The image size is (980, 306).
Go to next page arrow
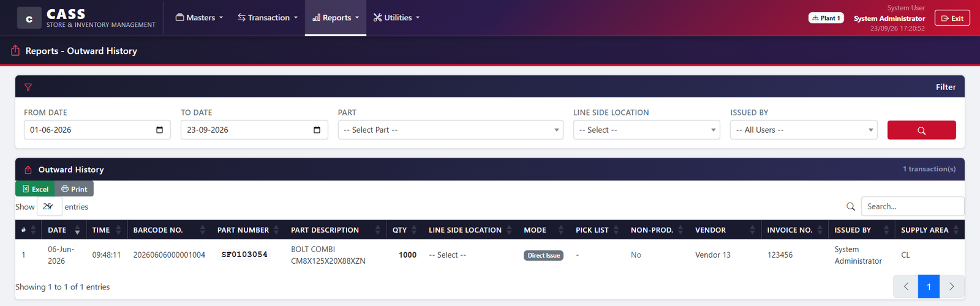952,286
